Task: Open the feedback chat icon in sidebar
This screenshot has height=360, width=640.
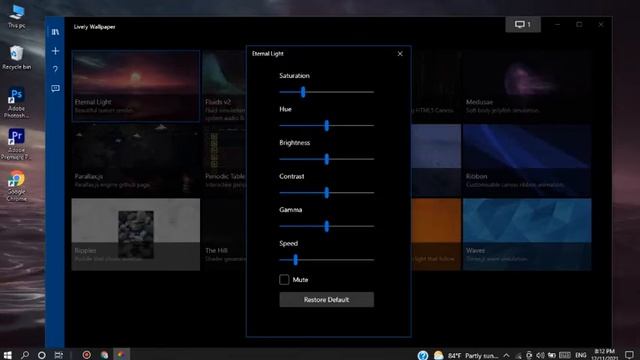Action: coord(55,88)
